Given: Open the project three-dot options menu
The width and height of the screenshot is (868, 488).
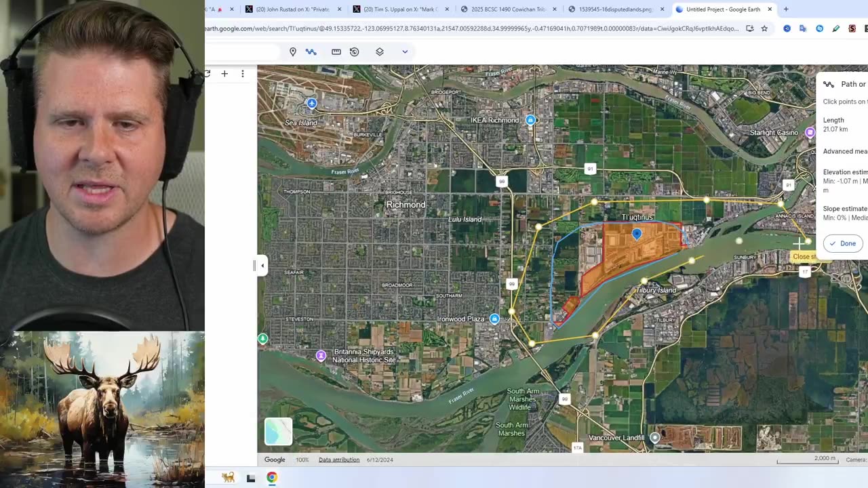Looking at the screenshot, I should pos(243,74).
